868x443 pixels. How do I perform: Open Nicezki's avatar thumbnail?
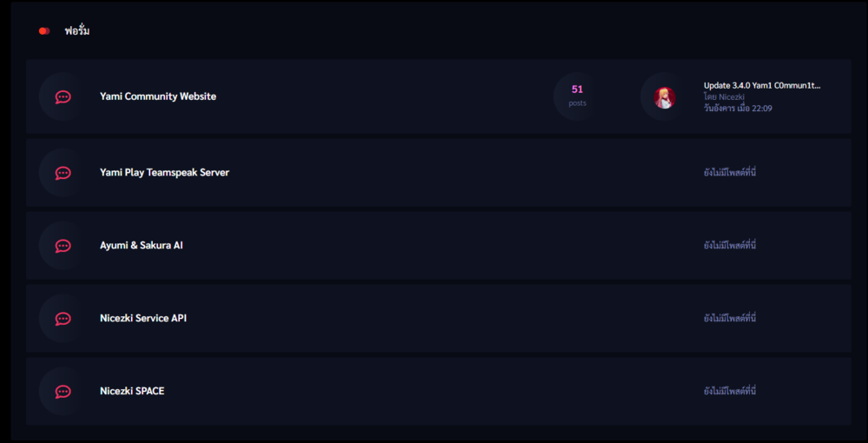coord(664,97)
